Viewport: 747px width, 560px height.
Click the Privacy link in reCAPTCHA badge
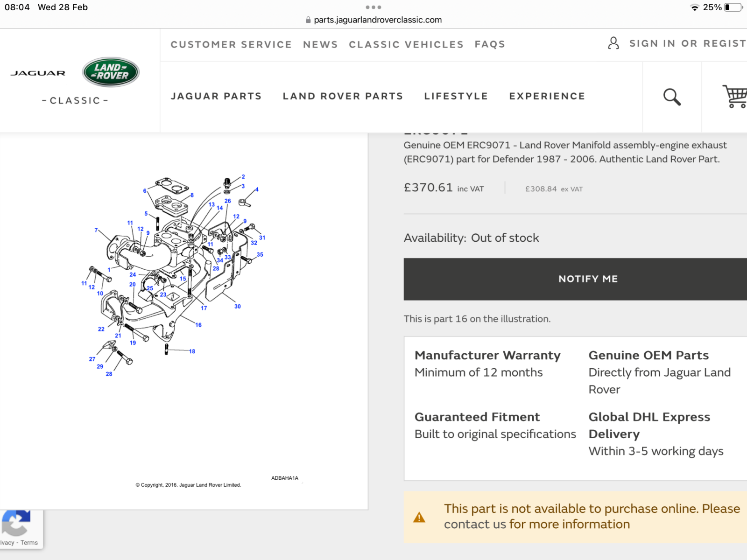coord(7,543)
